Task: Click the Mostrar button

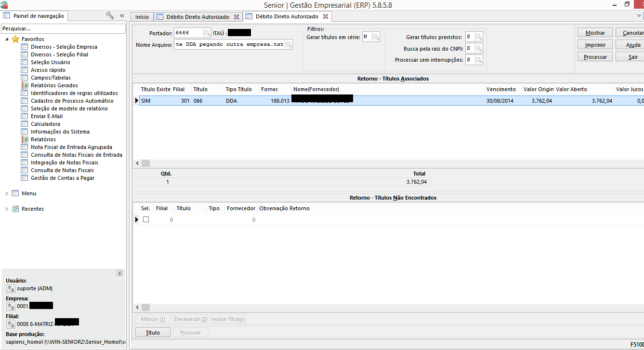Action: [595, 33]
